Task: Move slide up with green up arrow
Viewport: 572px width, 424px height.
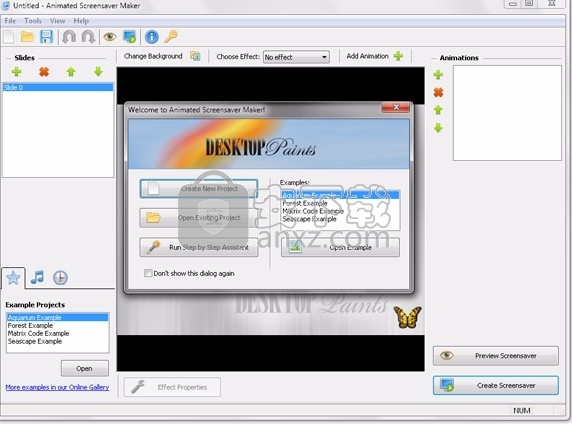Action: (71, 72)
